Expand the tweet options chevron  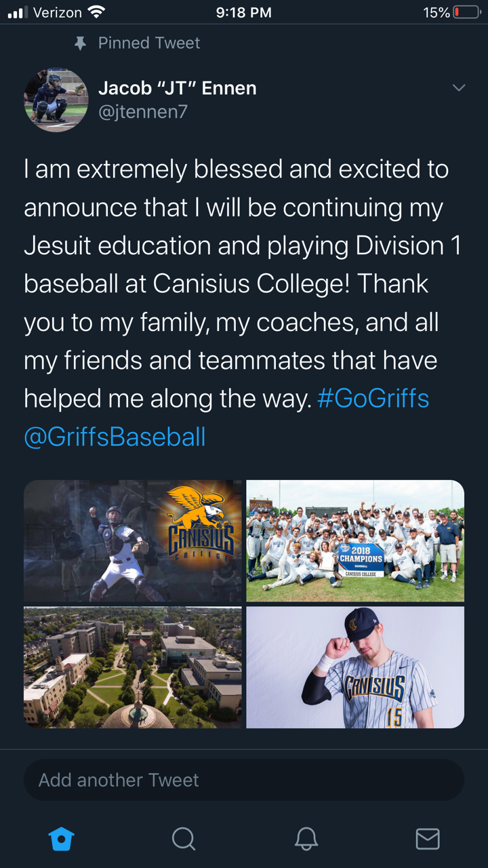tap(459, 88)
